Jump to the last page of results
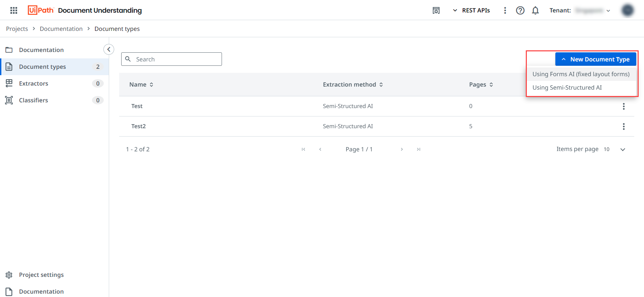Screen dimensions: 644x297 pyautogui.click(x=418, y=149)
